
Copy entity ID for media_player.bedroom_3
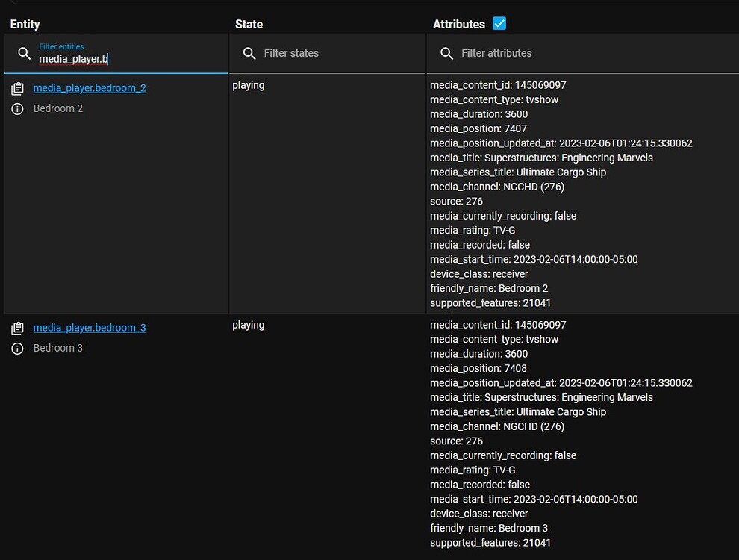tap(18, 327)
